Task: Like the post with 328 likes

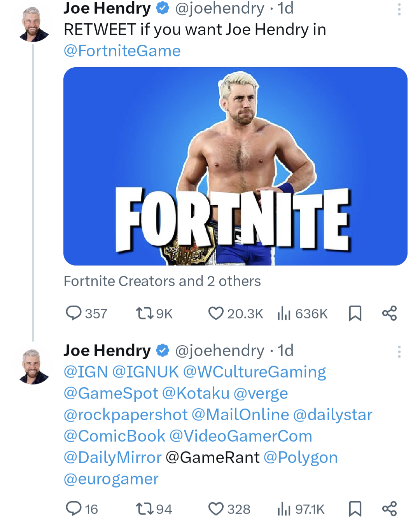Action: point(216,509)
